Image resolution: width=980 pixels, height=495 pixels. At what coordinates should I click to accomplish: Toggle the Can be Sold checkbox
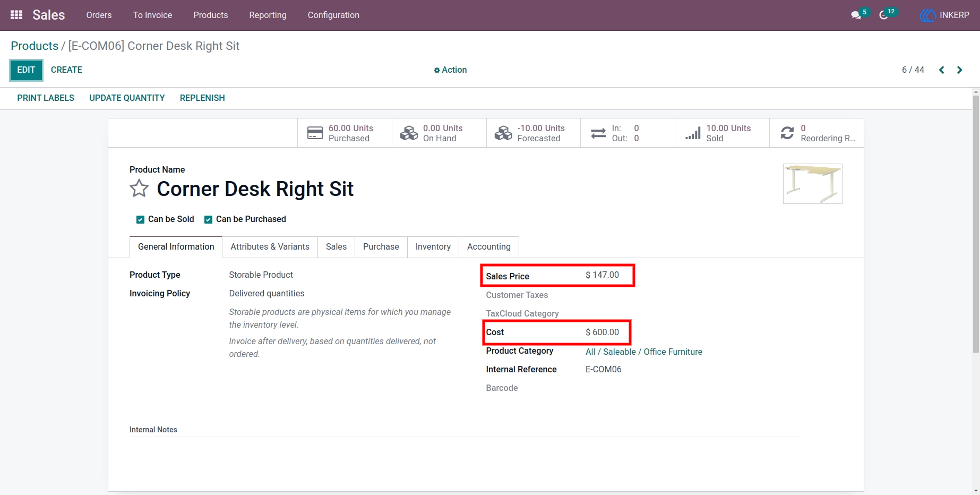point(140,219)
